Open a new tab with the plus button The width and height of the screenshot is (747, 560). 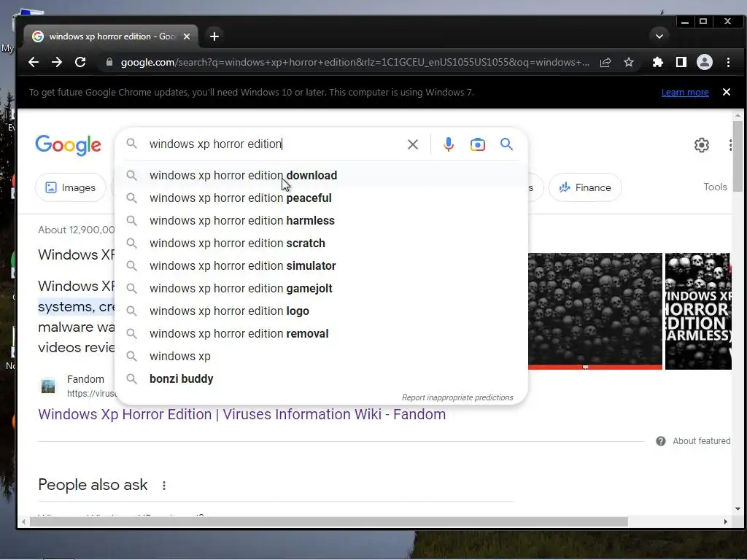click(214, 36)
